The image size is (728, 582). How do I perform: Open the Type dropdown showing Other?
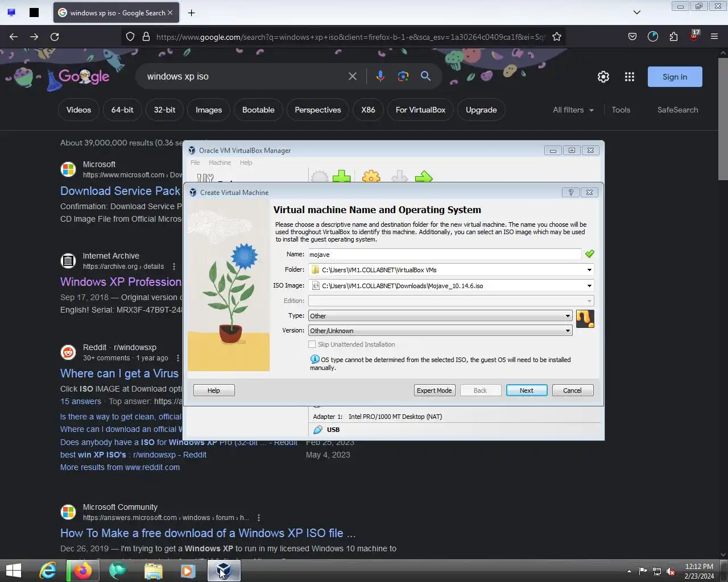coord(440,316)
